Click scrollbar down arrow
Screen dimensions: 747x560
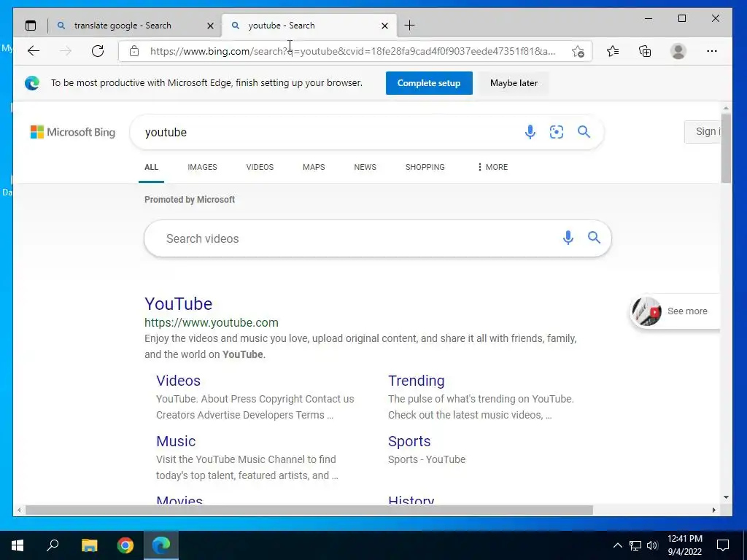[x=726, y=497]
